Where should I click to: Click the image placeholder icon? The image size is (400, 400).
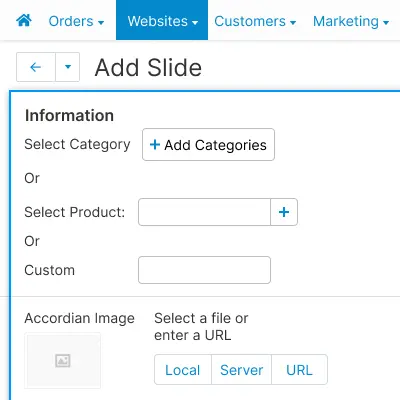click(x=63, y=360)
